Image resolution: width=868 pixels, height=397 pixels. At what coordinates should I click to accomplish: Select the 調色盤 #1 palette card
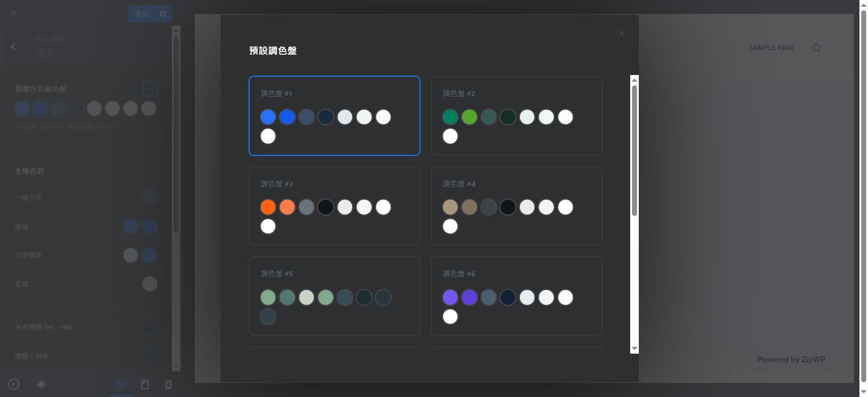tap(335, 116)
